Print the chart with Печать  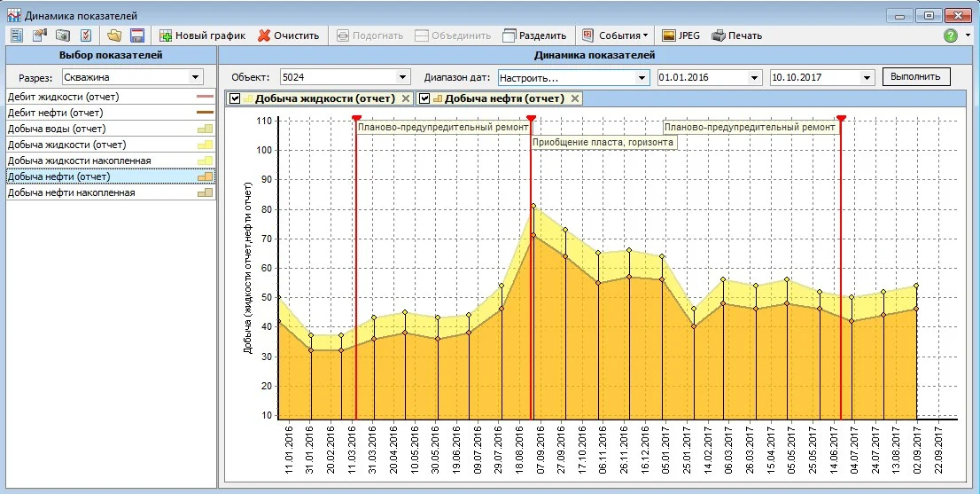click(737, 35)
